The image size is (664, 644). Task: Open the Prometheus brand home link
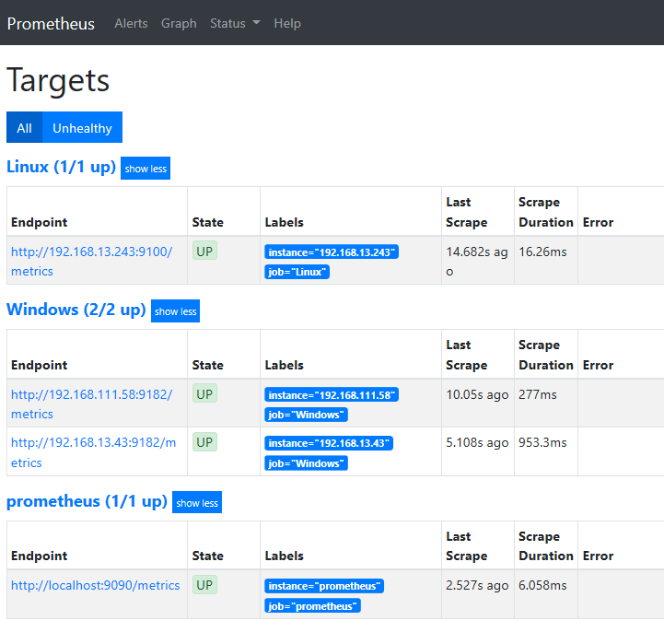51,23
